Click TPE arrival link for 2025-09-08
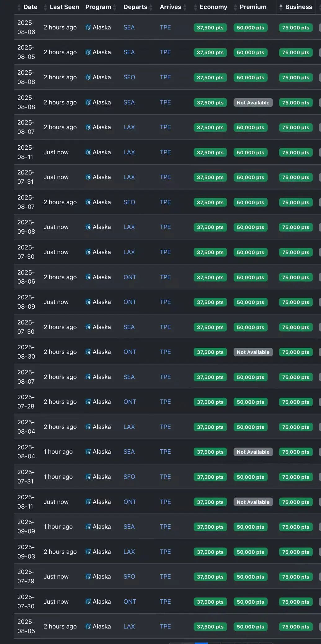Image resolution: width=321 pixels, height=644 pixels. pyautogui.click(x=165, y=227)
